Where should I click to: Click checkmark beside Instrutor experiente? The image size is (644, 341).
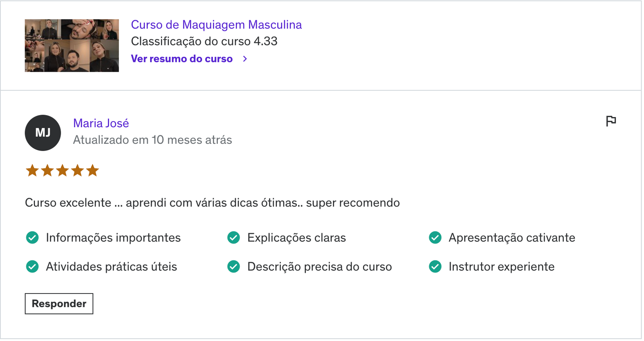(435, 267)
